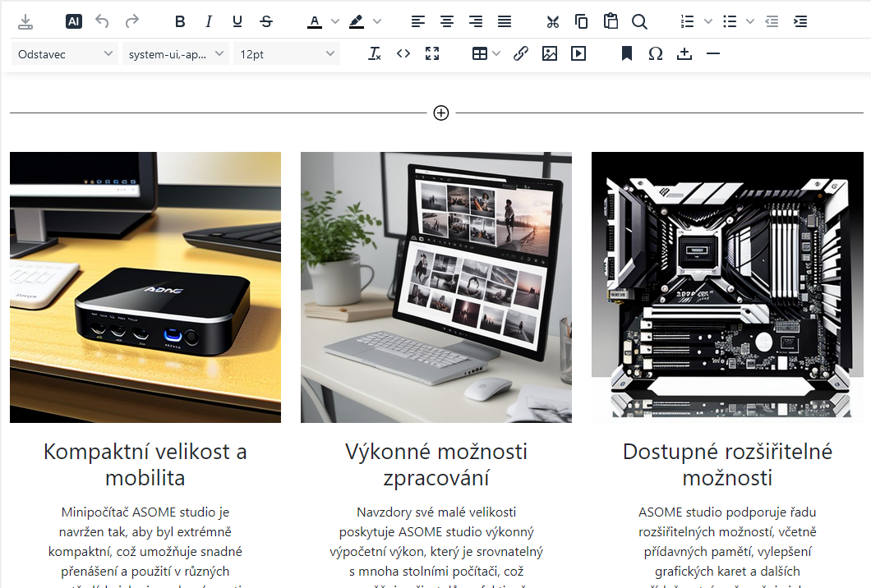Click the plus button on divider line
The height and width of the screenshot is (588, 871).
coord(441,113)
